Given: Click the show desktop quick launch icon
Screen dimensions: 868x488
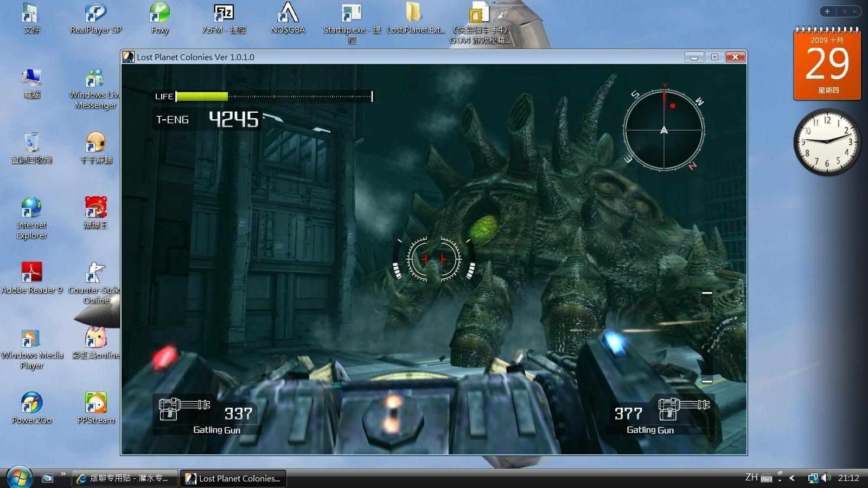Looking at the screenshot, I should [48, 478].
